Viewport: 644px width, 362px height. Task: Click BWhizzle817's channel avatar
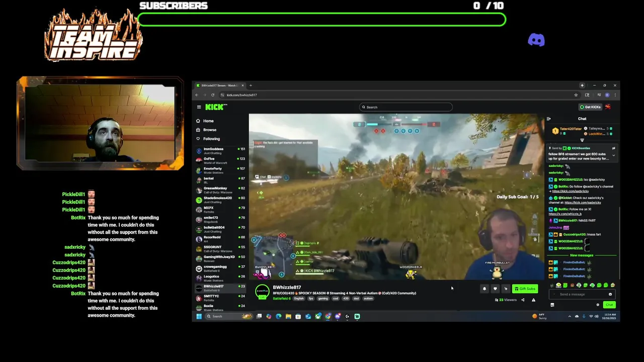(x=262, y=292)
